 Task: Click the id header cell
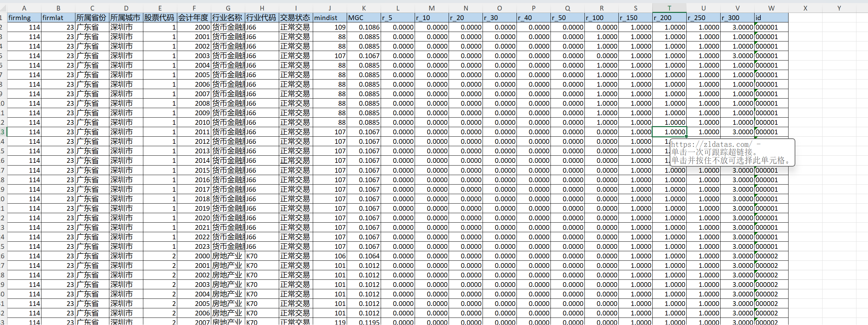(771, 18)
